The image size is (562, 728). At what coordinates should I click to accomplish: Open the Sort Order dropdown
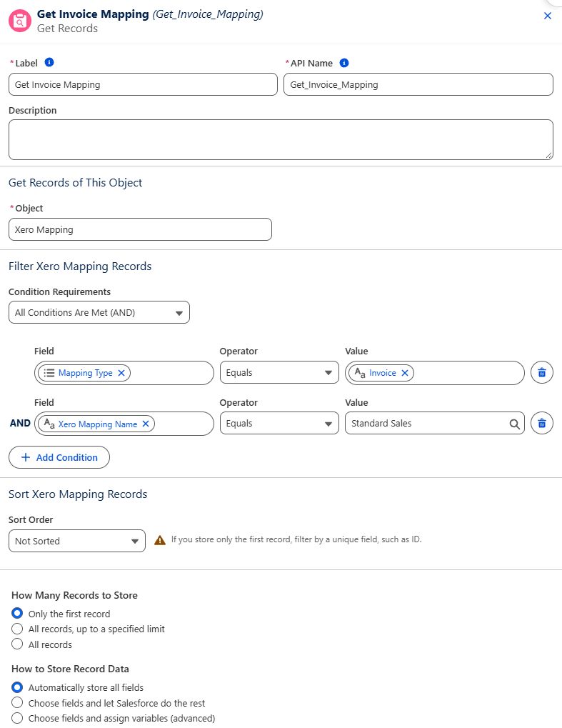[x=77, y=541]
